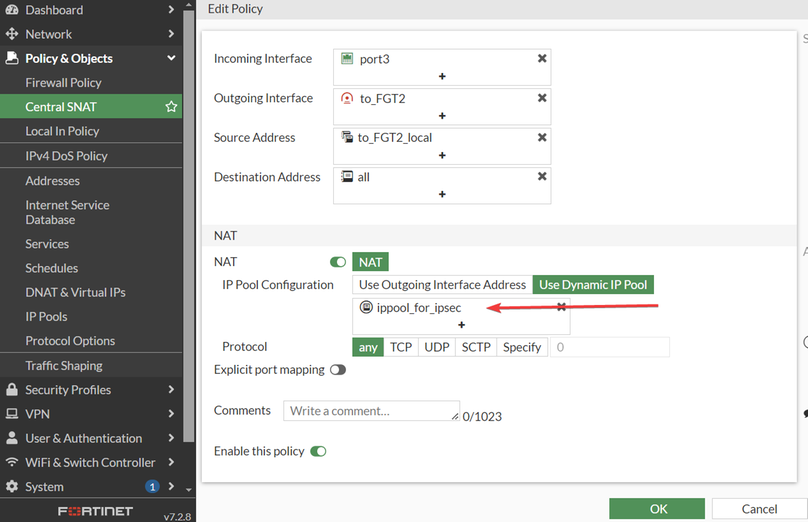Enable Explicit port mapping toggle

coord(338,370)
